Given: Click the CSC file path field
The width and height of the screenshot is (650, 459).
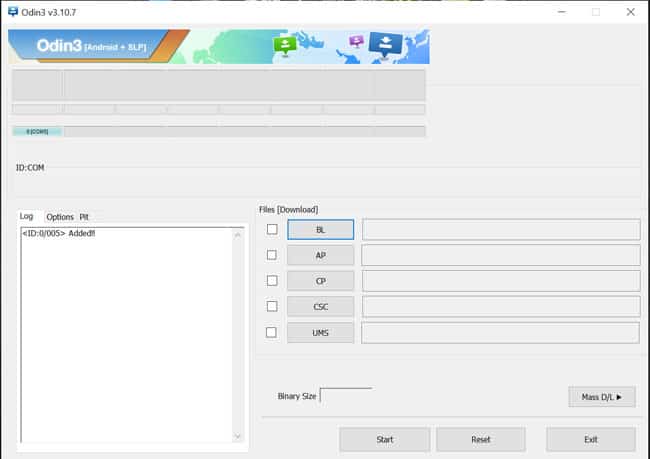Looking at the screenshot, I should 501,307.
